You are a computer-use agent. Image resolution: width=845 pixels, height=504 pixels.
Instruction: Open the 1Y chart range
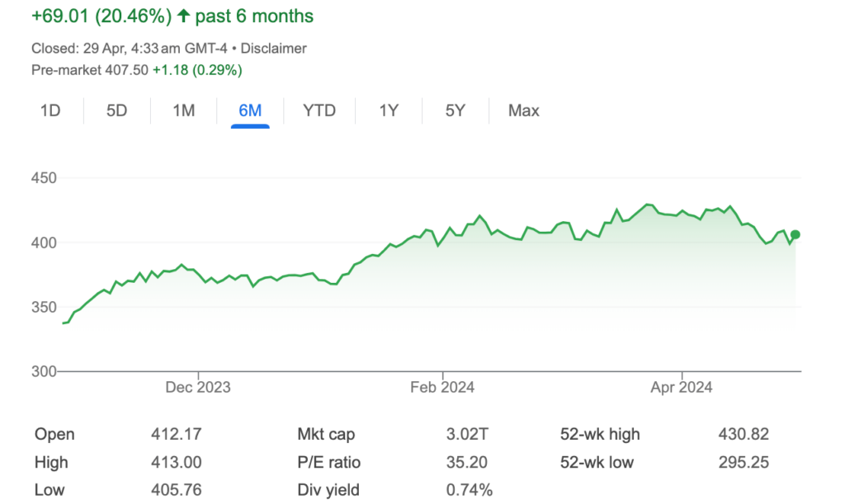coord(389,111)
